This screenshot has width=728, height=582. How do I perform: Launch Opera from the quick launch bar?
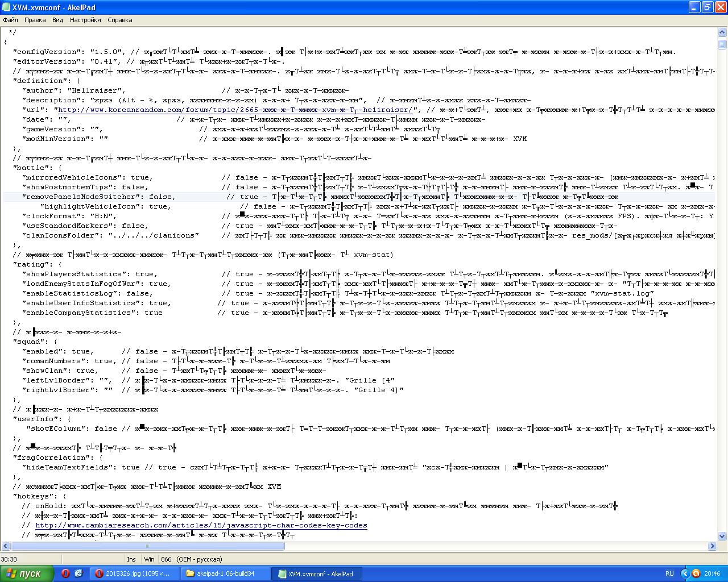(x=65, y=573)
